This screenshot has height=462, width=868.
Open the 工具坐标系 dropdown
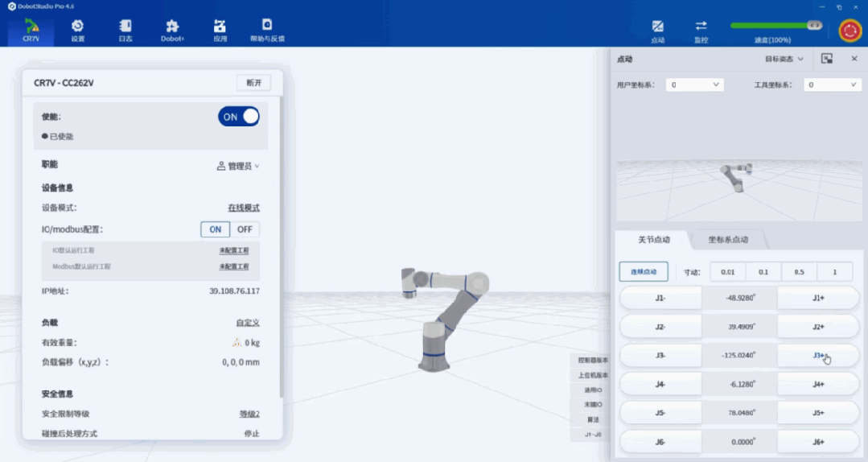(832, 85)
